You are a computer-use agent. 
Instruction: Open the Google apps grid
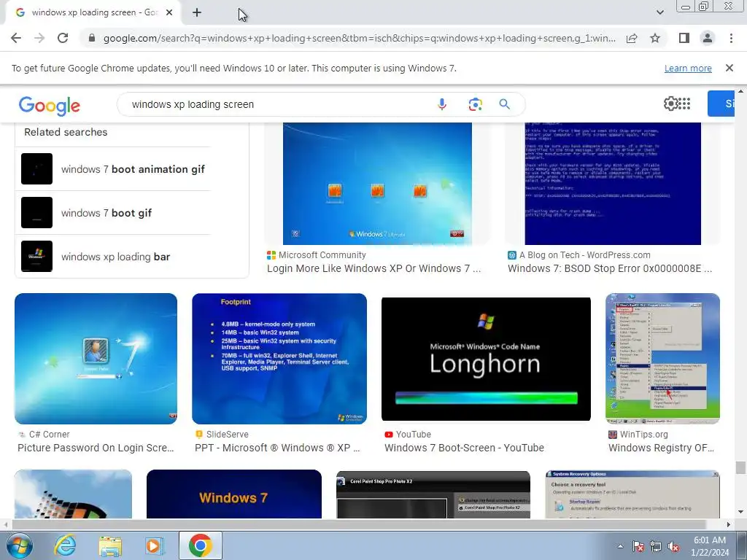(684, 104)
